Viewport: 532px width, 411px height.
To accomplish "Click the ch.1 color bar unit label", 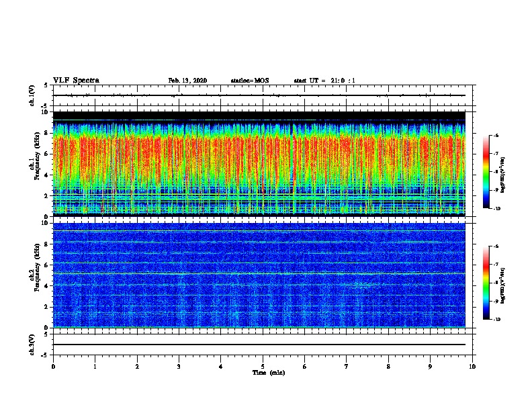I will click(x=502, y=175).
